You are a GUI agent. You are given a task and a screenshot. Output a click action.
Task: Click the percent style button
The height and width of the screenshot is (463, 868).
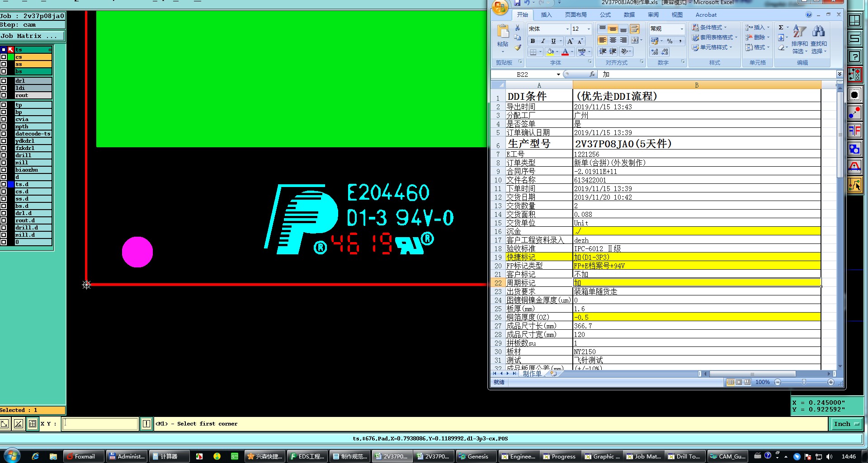[670, 41]
